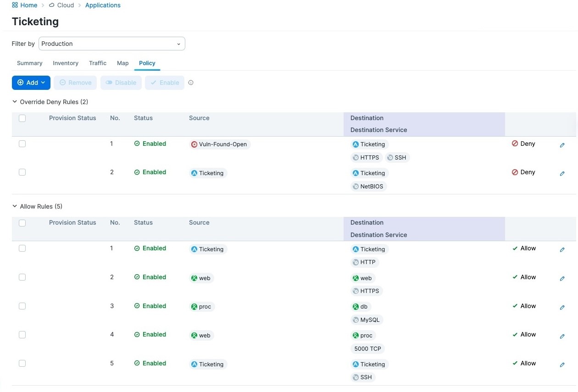This screenshot has width=578, height=392.
Task: Switch to the Map tab
Action: (123, 63)
